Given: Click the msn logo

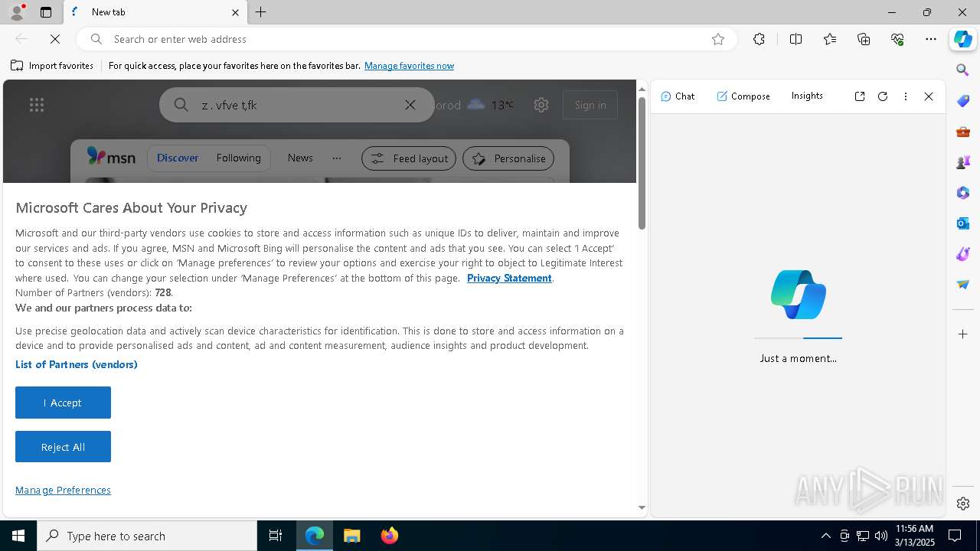Looking at the screenshot, I should point(111,158).
